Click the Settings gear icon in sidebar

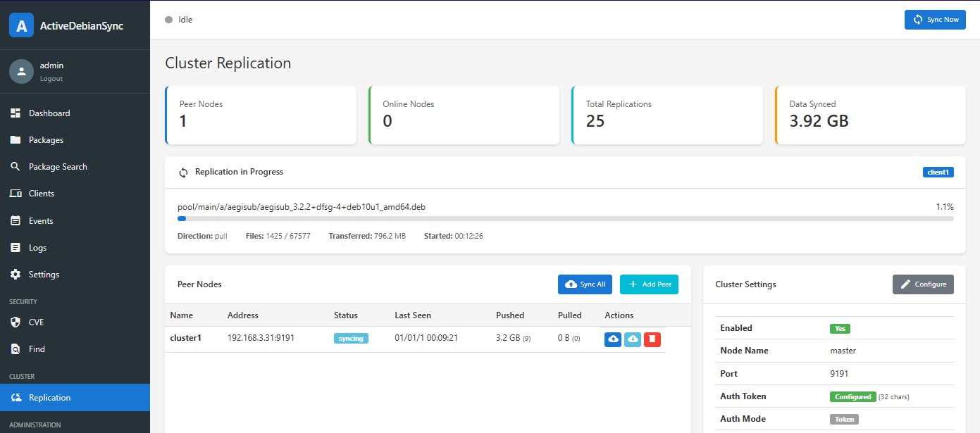click(15, 275)
